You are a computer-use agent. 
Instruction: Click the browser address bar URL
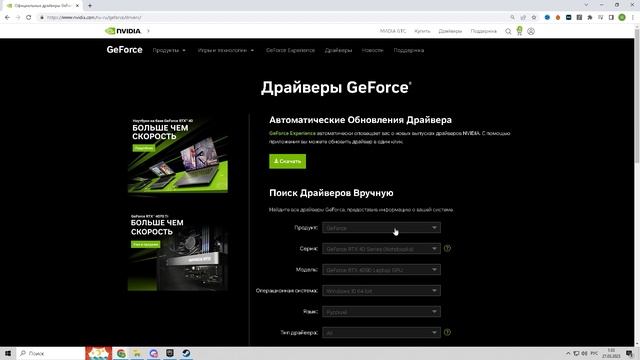[94, 18]
